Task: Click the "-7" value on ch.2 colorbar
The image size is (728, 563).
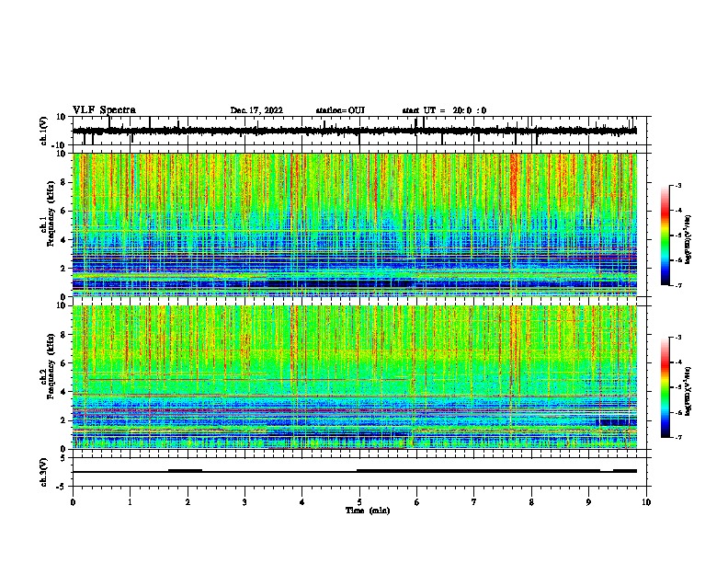Action: 677,437
